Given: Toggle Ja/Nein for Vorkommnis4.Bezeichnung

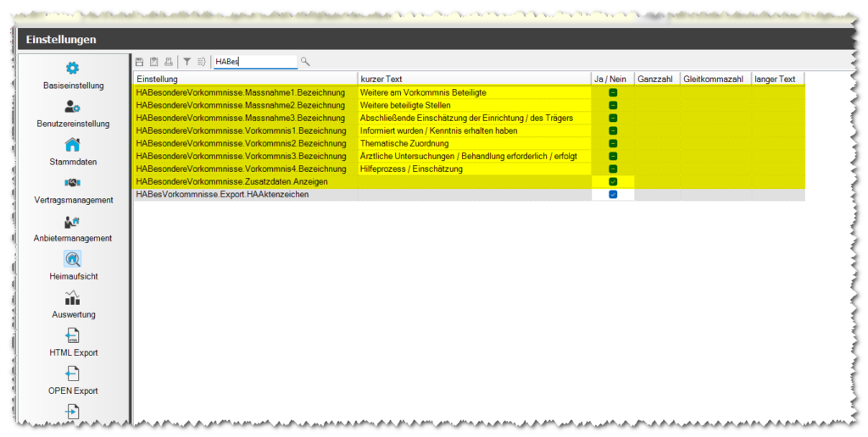Looking at the screenshot, I should (x=613, y=169).
